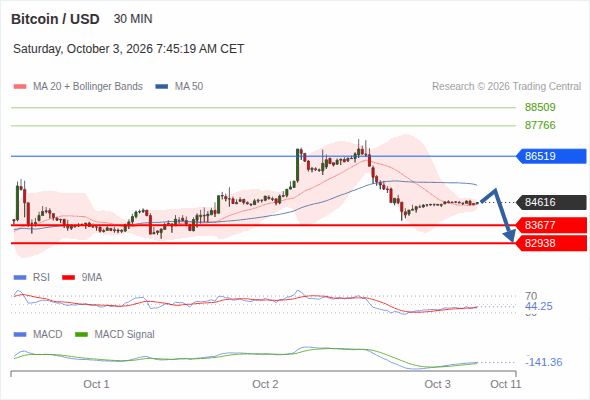Click the red 83677 support price tag

click(x=551, y=225)
